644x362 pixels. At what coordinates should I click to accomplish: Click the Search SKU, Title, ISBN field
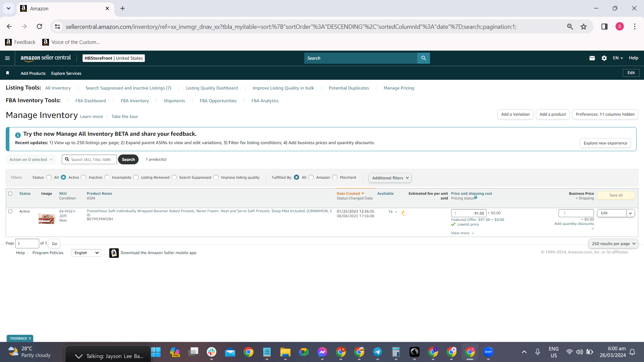90,160
